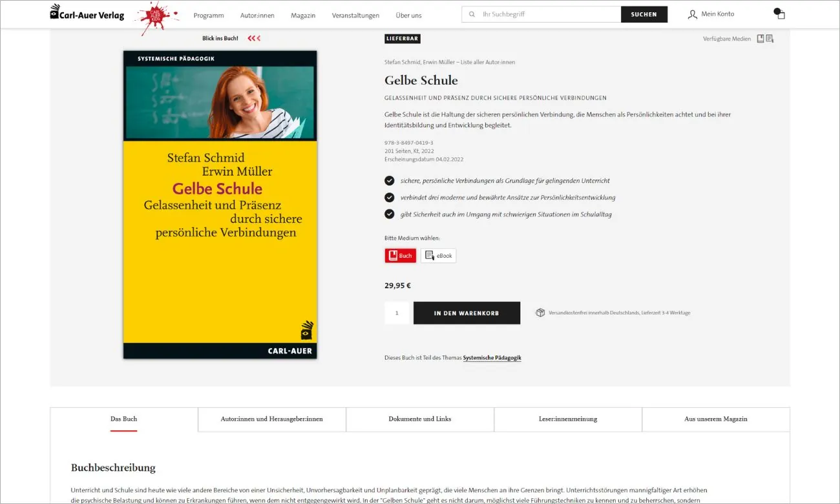Click the eBook icon next to Verfügbare Medien
Viewport: 840px width, 504px height.
pos(769,39)
